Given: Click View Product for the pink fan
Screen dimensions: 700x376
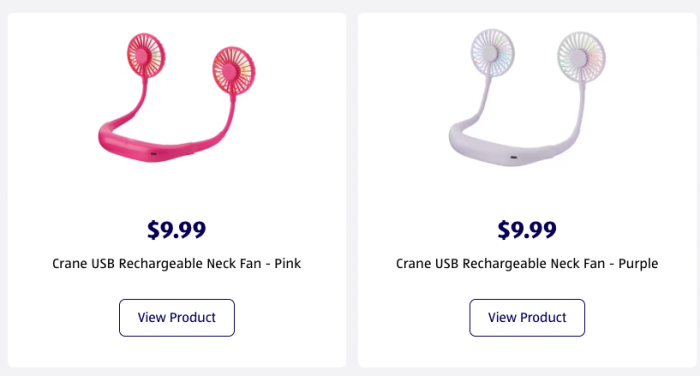Looking at the screenshot, I should point(177,318).
